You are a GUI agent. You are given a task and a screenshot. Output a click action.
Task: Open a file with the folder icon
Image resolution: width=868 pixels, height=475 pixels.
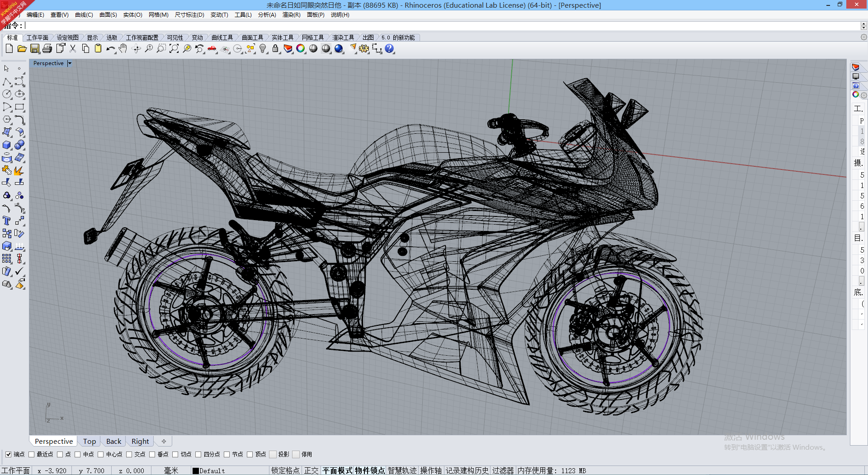pos(22,48)
